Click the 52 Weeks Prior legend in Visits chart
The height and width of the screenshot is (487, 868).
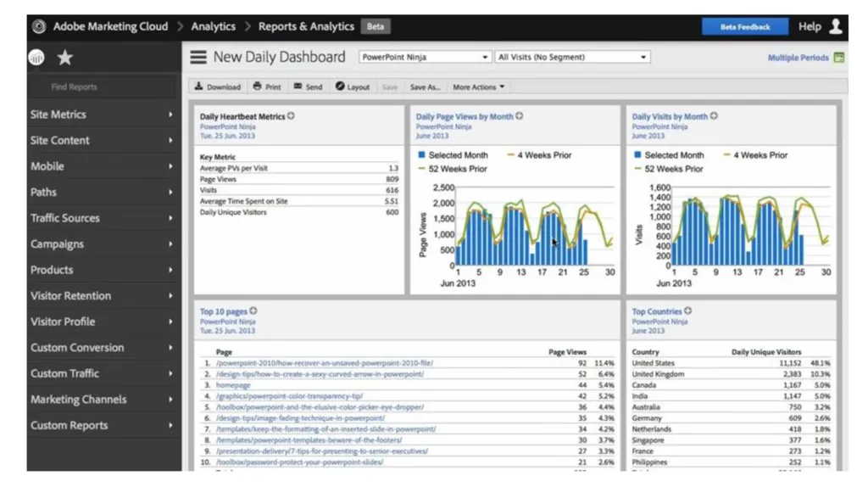point(669,169)
